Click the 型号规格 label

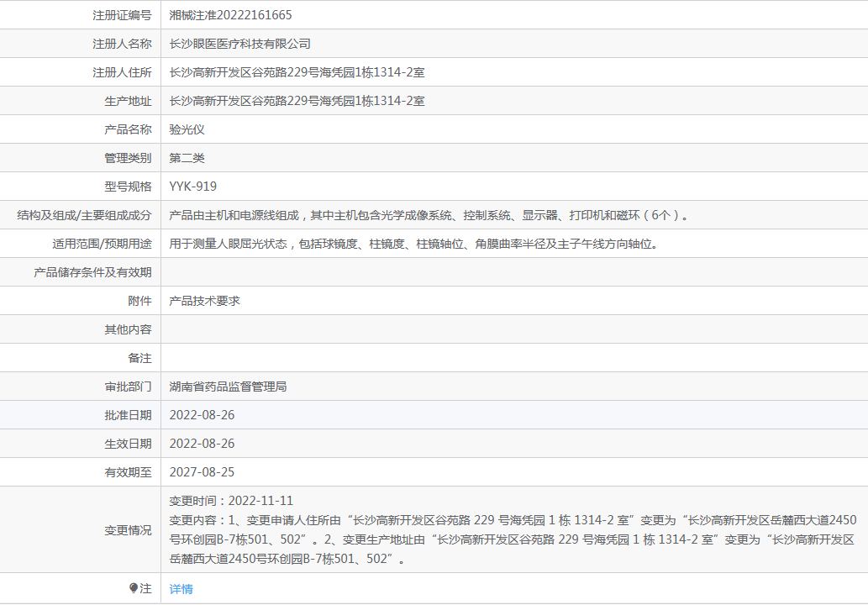pyautogui.click(x=128, y=187)
